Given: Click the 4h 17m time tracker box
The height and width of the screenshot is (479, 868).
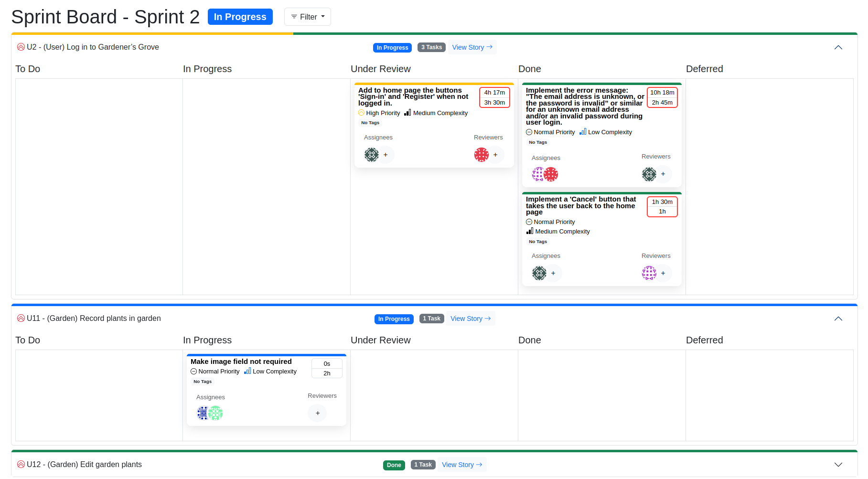Looking at the screenshot, I should pyautogui.click(x=494, y=93).
